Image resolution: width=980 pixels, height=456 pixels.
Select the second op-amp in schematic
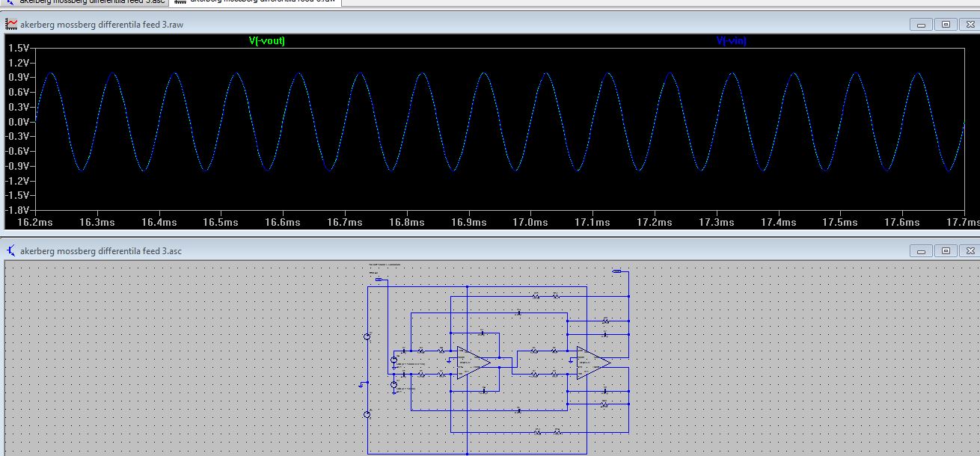(x=592, y=363)
